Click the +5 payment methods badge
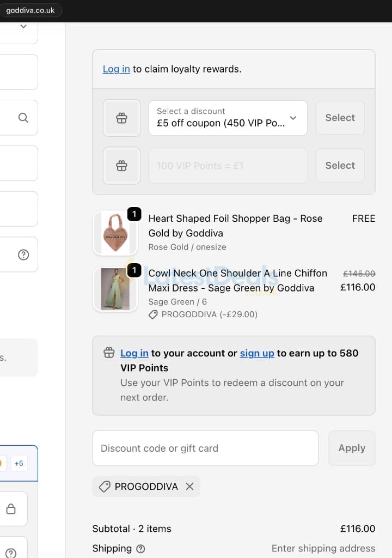The image size is (392, 558). pos(19,463)
